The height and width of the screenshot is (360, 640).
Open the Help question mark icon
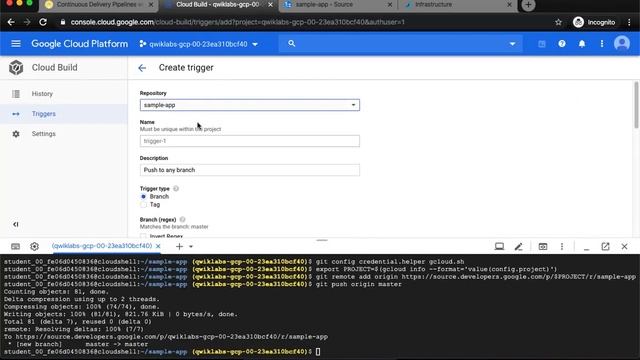[x=562, y=44]
